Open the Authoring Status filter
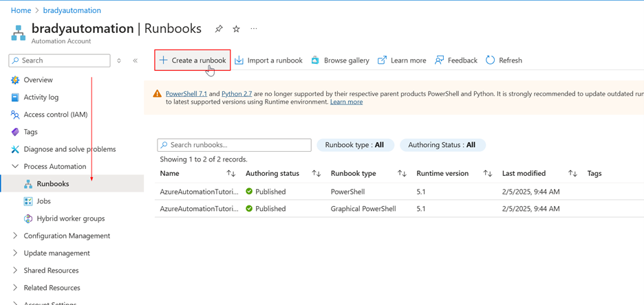The width and height of the screenshot is (644, 305). click(443, 145)
